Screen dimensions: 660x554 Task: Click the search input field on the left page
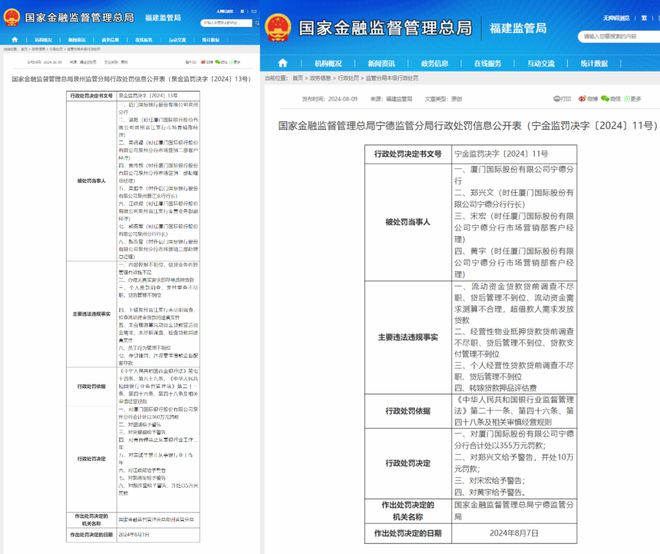pos(226,23)
